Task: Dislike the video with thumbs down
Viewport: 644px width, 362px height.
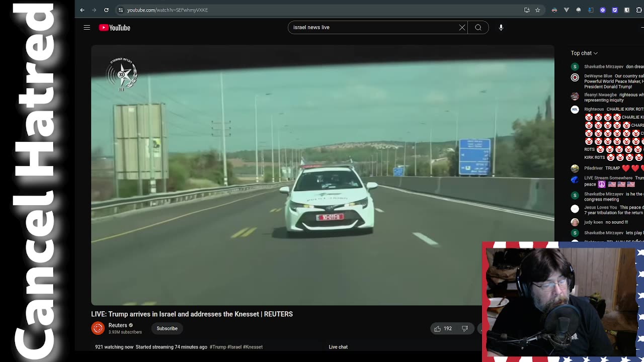Action: click(465, 328)
